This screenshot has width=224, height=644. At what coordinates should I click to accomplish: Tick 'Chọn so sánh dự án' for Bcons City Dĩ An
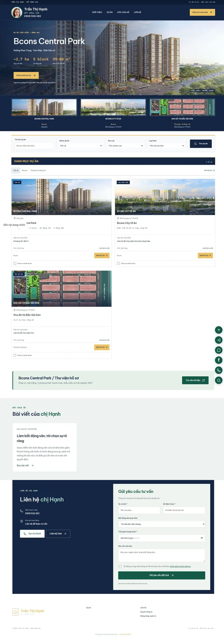click(118, 263)
